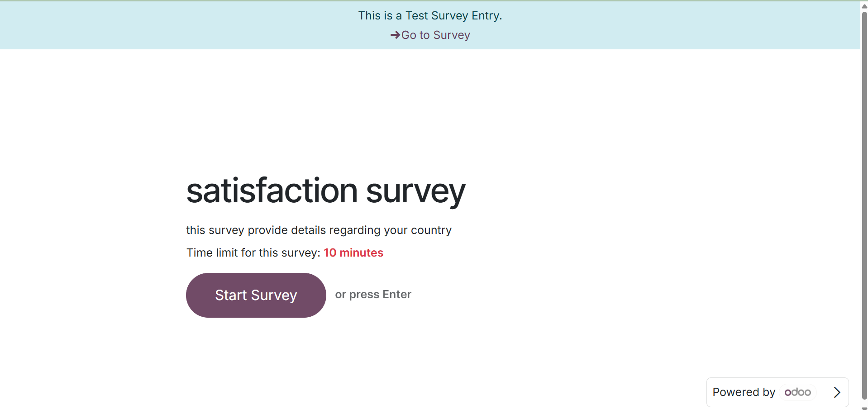
Task: Click the word 'Enter' in the keyboard hint
Action: [x=397, y=295]
